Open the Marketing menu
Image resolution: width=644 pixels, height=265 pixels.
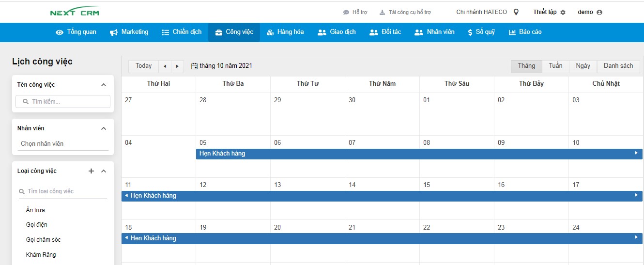click(x=129, y=32)
